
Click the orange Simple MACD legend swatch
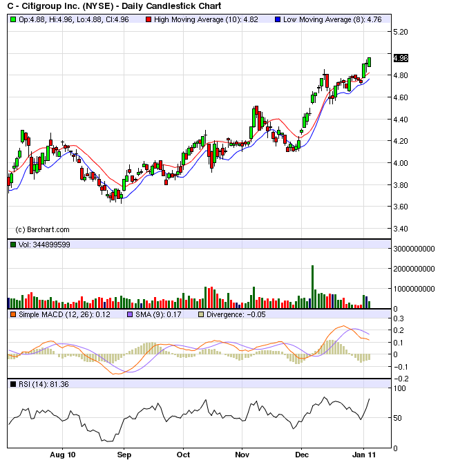13,314
